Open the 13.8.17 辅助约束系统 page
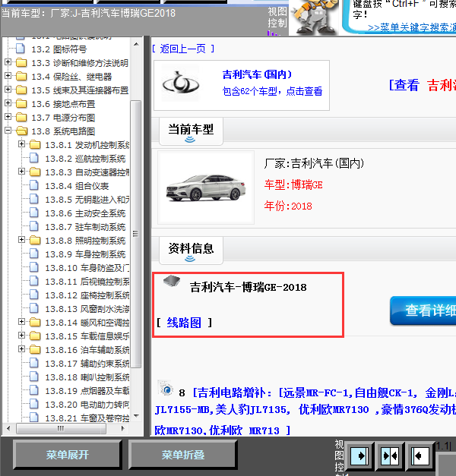 click(x=87, y=364)
